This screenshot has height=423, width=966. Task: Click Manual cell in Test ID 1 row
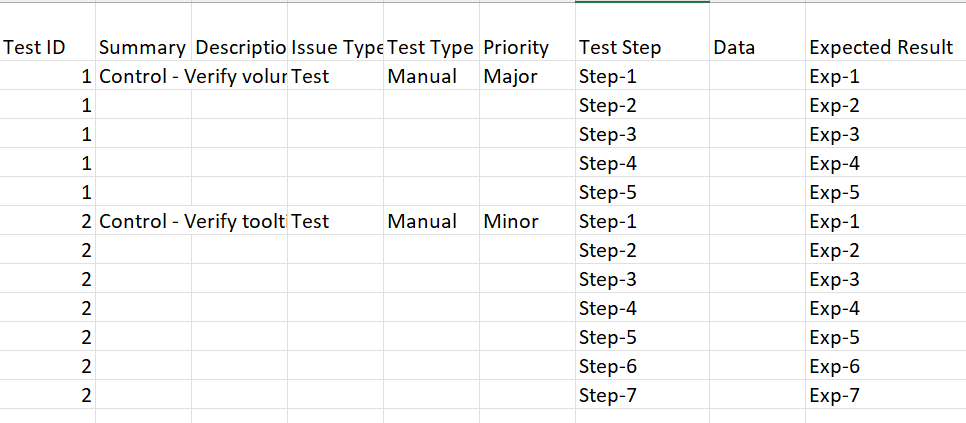pos(431,76)
